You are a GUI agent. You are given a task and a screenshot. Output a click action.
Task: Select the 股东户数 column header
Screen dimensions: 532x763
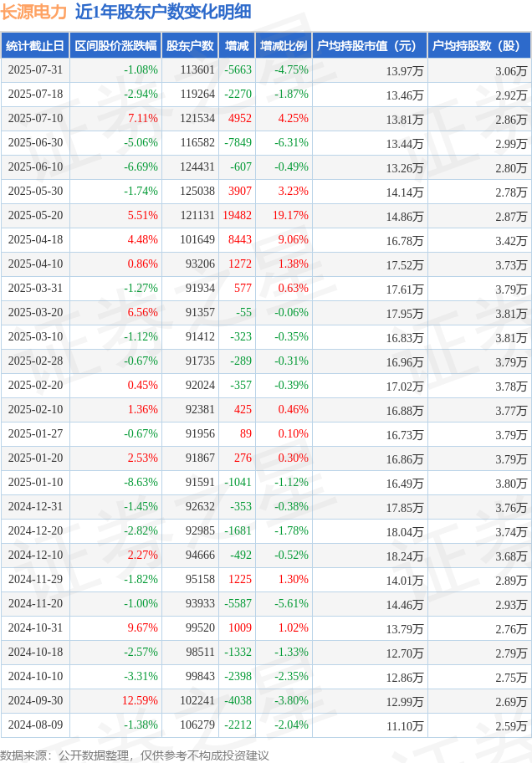[190, 46]
